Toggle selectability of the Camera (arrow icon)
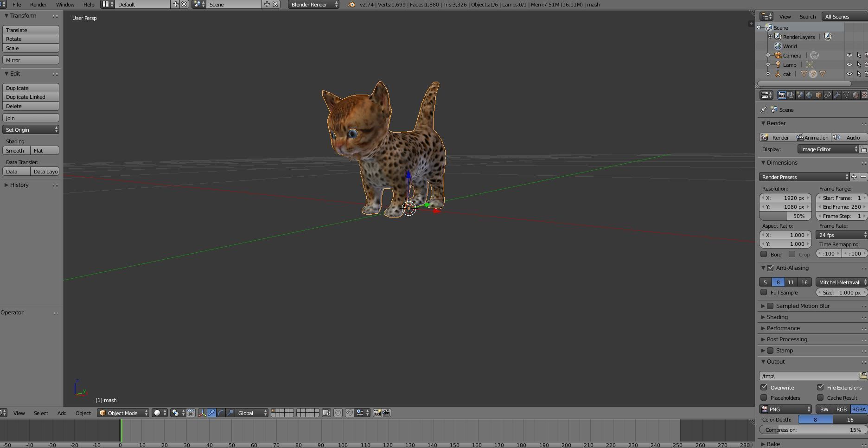 click(x=859, y=56)
